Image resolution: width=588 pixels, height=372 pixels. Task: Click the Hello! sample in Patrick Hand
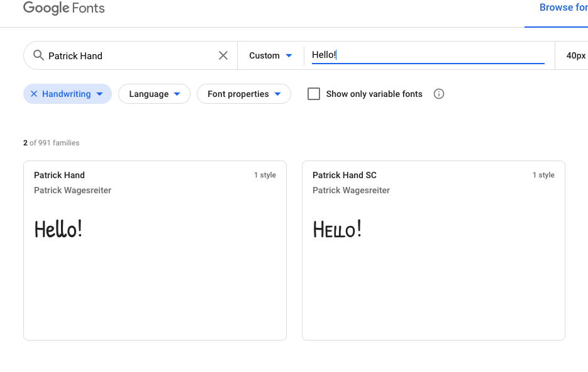pyautogui.click(x=58, y=229)
